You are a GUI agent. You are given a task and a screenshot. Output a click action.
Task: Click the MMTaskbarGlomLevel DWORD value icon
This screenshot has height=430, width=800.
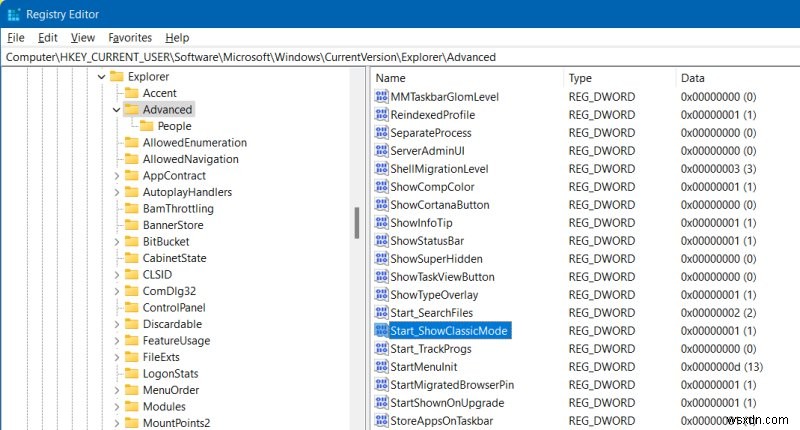(x=382, y=96)
